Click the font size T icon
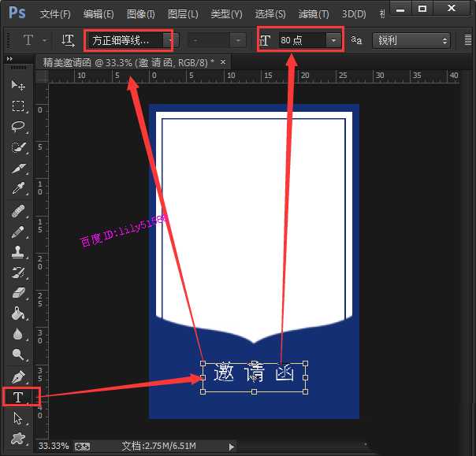The width and height of the screenshot is (476, 456). (x=265, y=40)
